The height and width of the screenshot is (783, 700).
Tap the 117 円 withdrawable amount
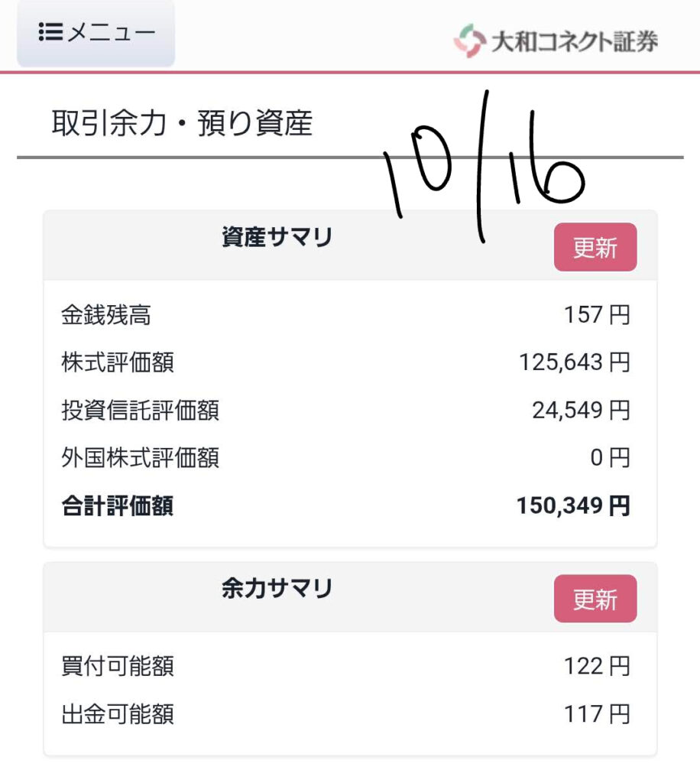pyautogui.click(x=597, y=714)
